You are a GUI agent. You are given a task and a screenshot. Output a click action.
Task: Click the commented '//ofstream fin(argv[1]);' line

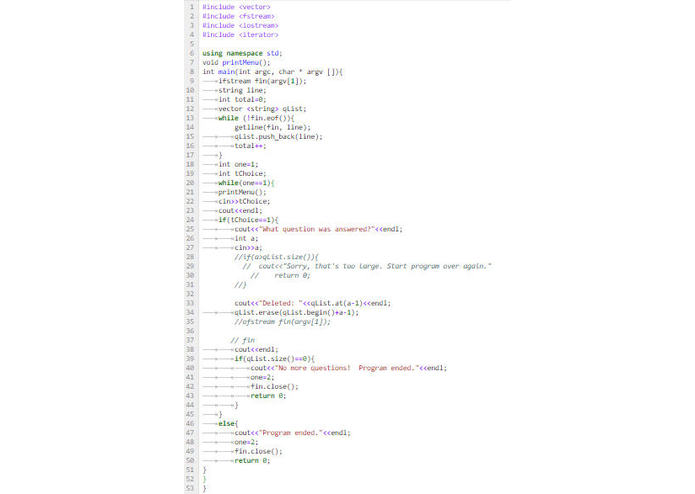[282, 322]
